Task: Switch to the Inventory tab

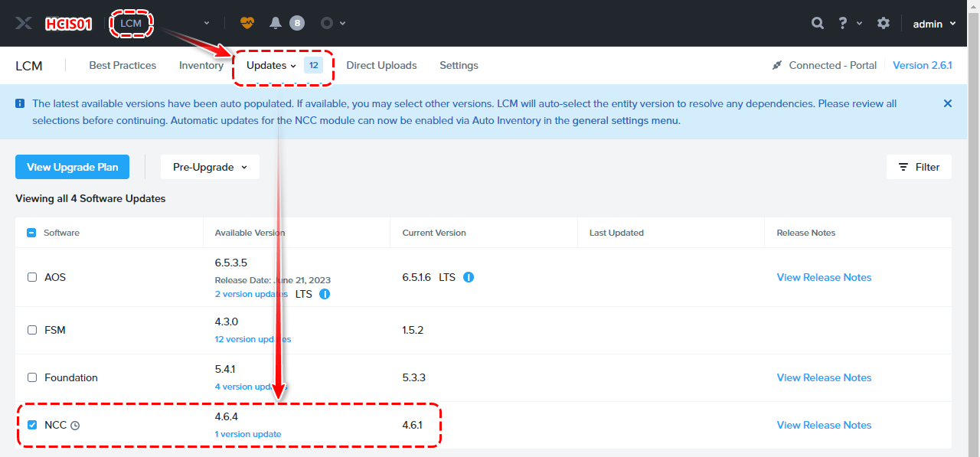Action: point(201,65)
